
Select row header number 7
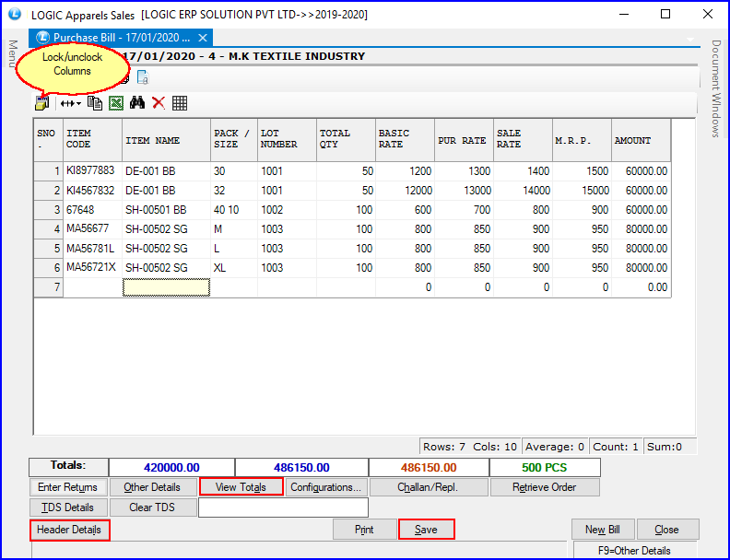pos(49,287)
